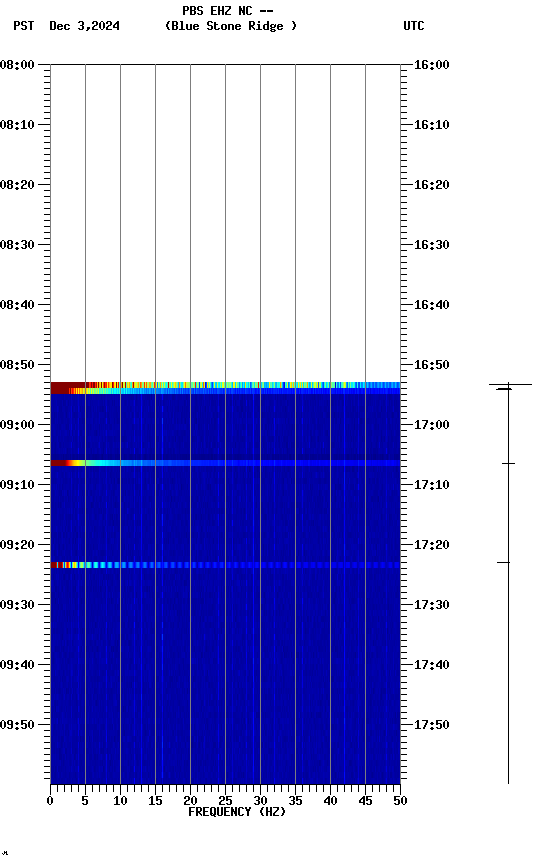Click the 16:40 UTC time label
The height and width of the screenshot is (864, 552).
[x=432, y=305]
